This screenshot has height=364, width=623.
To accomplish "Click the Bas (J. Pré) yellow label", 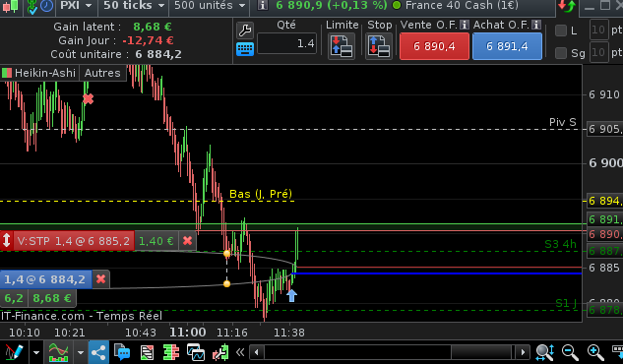I will [x=261, y=194].
